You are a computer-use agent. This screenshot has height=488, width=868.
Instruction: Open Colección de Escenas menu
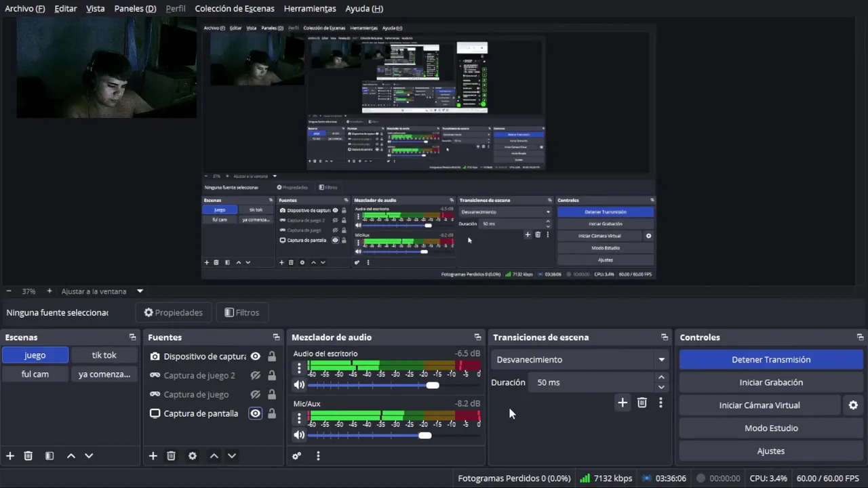pos(235,8)
